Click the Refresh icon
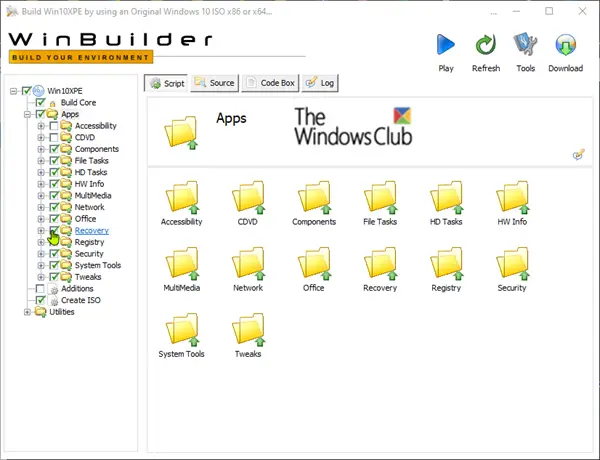600x460 pixels. pyautogui.click(x=486, y=44)
